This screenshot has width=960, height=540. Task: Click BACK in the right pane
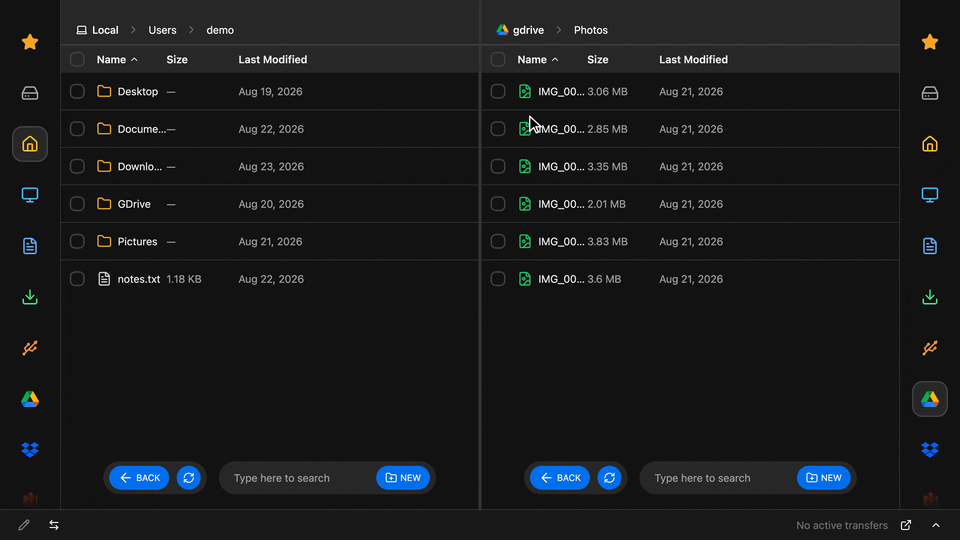[560, 478]
